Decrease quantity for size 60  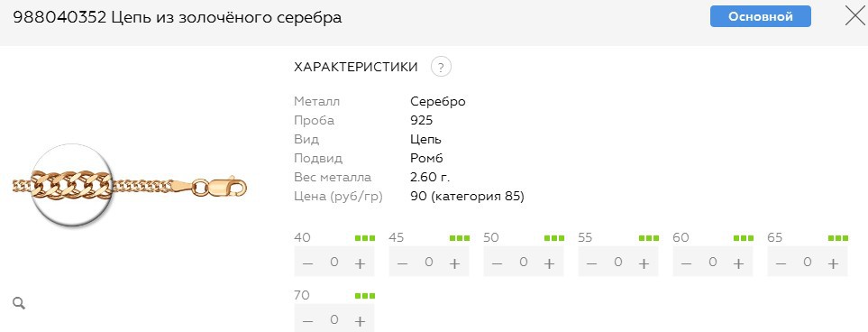pos(687,263)
